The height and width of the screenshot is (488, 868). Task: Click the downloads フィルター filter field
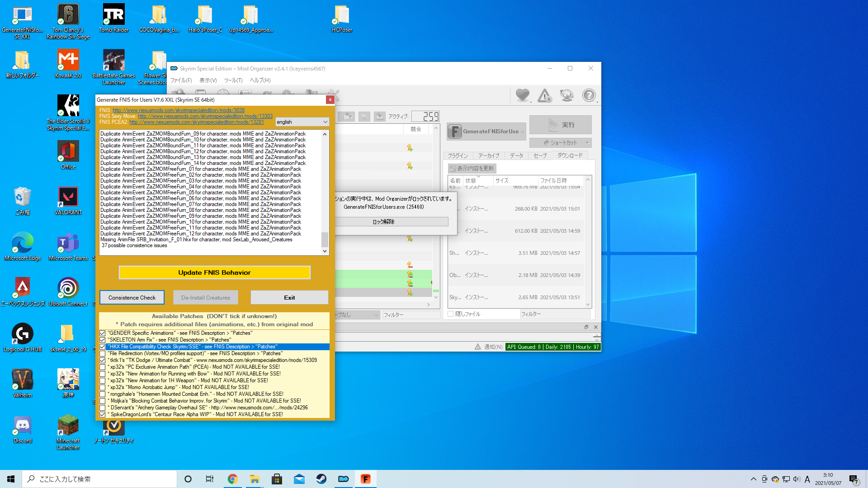point(555,314)
